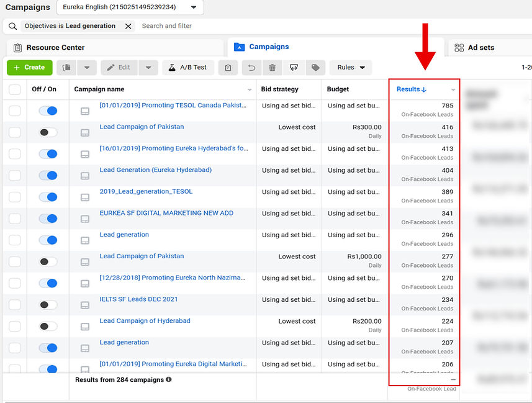Viewport: 532px width, 403px height.
Task: Click the Campaigns folder icon
Action: tap(239, 47)
